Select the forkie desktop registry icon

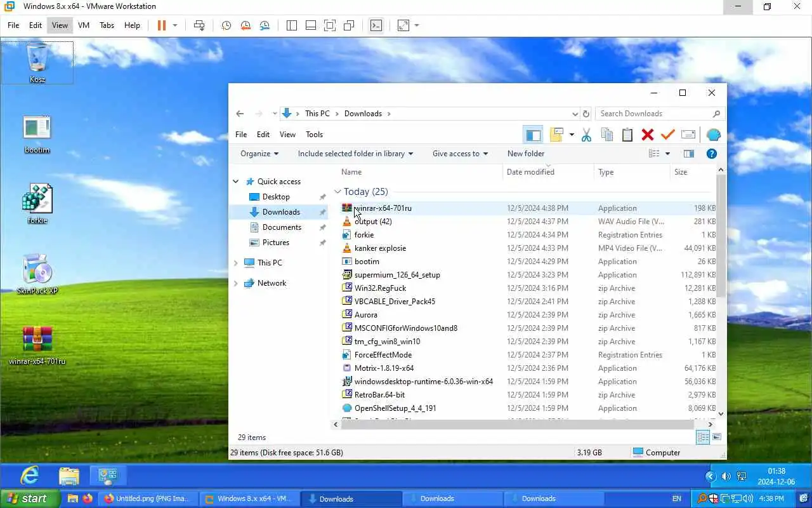[x=37, y=204]
